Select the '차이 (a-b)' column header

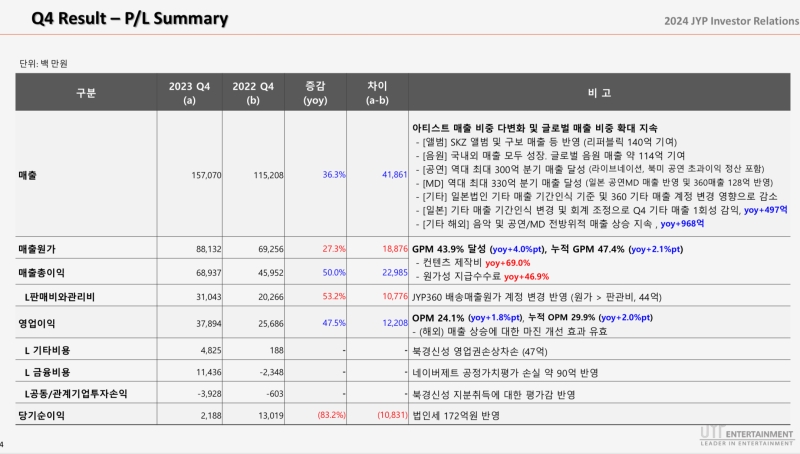pyautogui.click(x=377, y=93)
